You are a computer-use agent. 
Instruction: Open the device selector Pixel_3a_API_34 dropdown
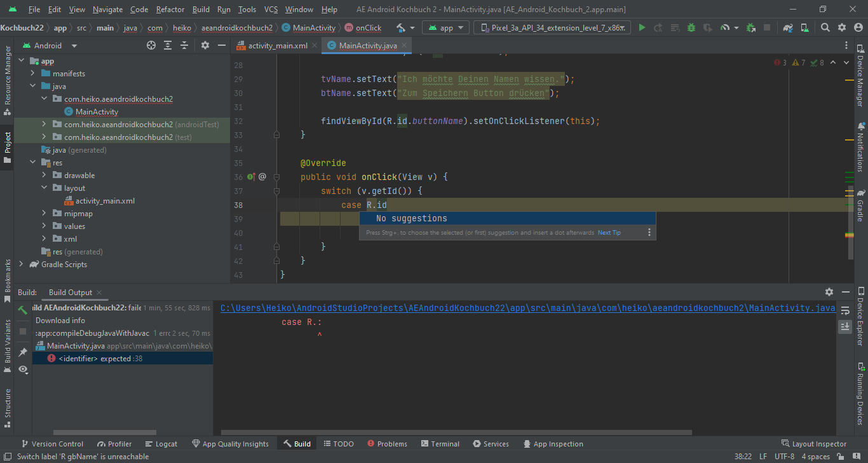pos(552,28)
